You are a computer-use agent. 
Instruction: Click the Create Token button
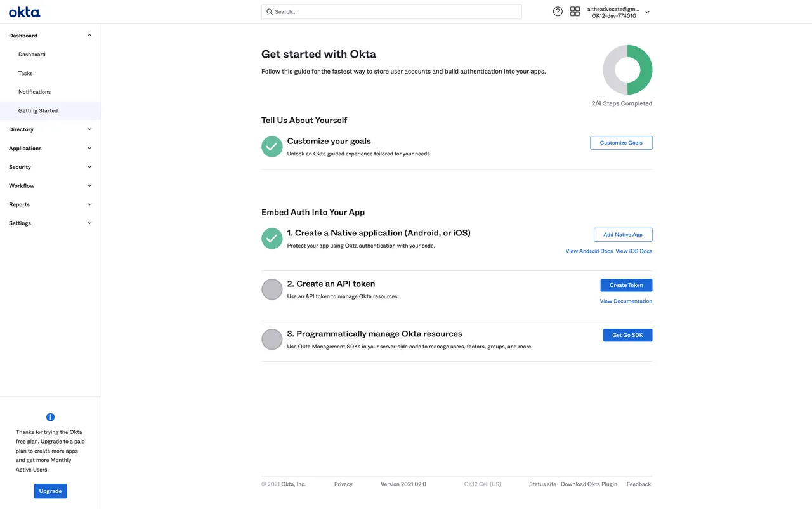(x=626, y=285)
